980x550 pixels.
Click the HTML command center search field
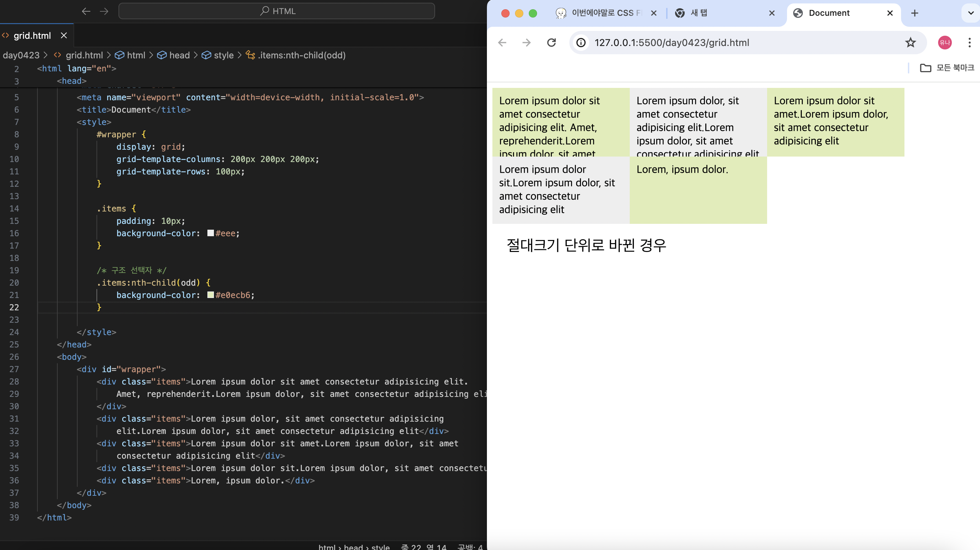point(276,11)
